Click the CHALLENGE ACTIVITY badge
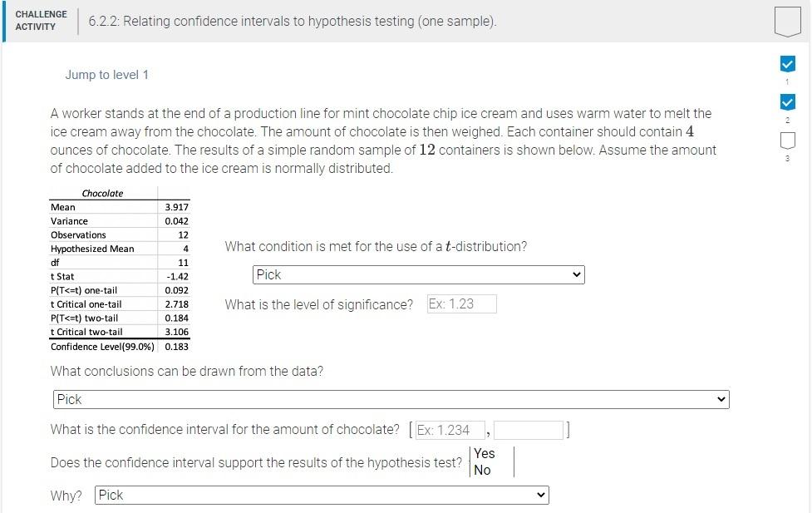Image resolution: width=812 pixels, height=513 pixels. pyautogui.click(x=40, y=20)
